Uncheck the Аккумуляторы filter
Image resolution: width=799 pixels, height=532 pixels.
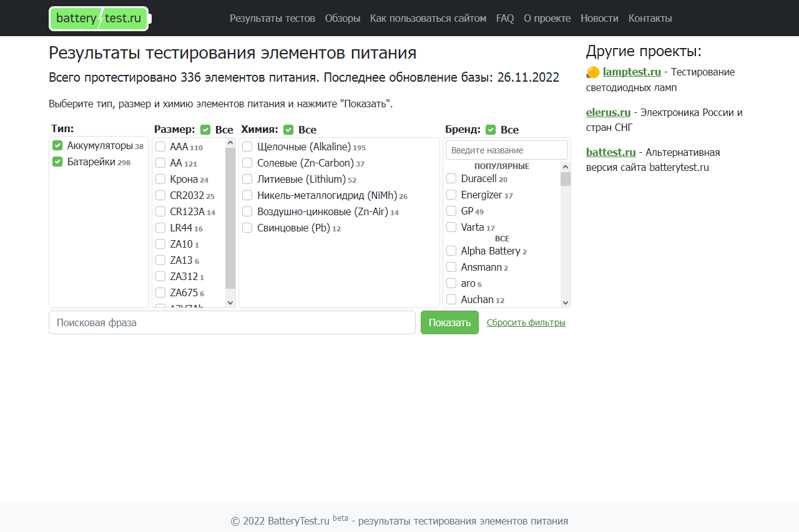(x=57, y=145)
